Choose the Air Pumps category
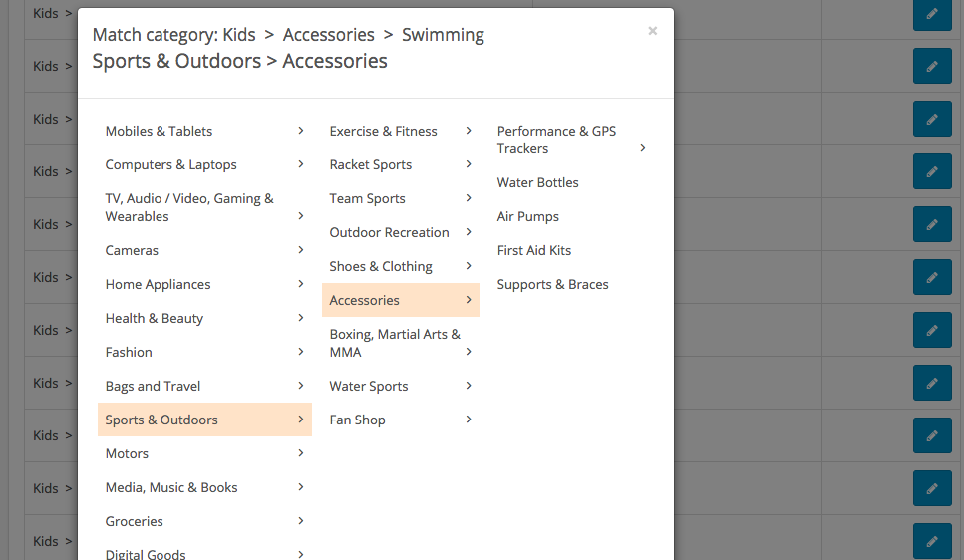Viewport: 964px width, 560px height. pyautogui.click(x=527, y=216)
